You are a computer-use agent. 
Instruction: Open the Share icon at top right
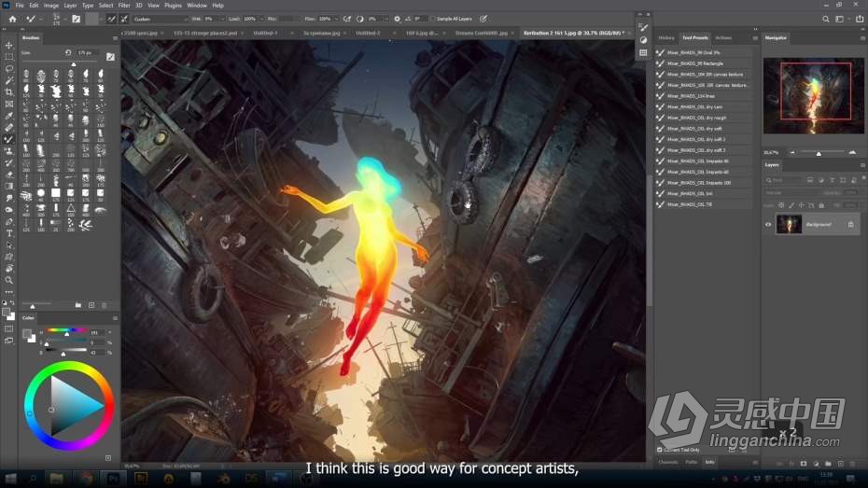(x=860, y=19)
